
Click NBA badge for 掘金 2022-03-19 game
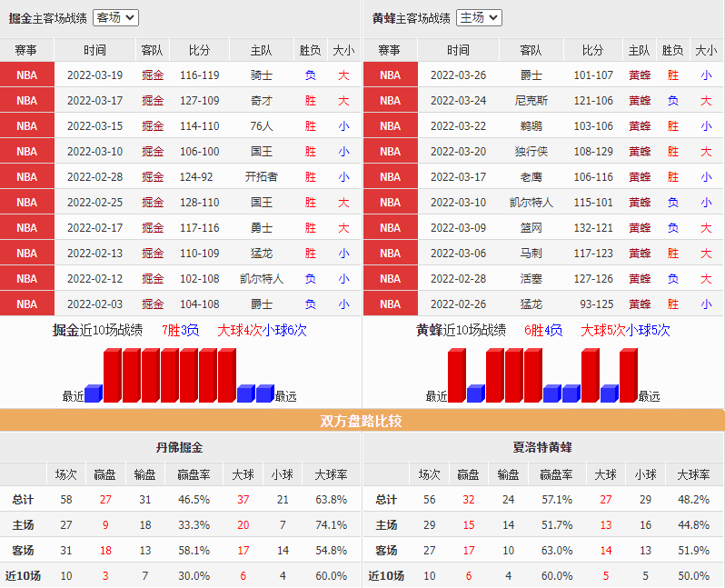coord(27,75)
